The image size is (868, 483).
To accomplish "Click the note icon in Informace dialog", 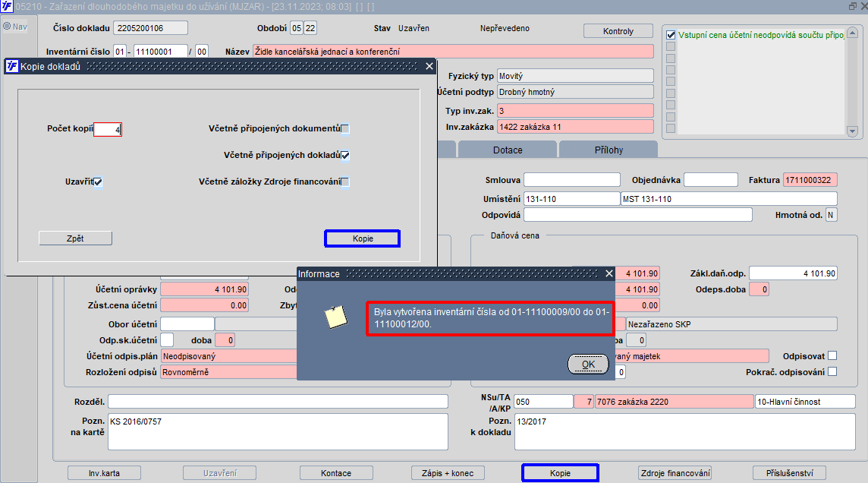I will [x=335, y=317].
